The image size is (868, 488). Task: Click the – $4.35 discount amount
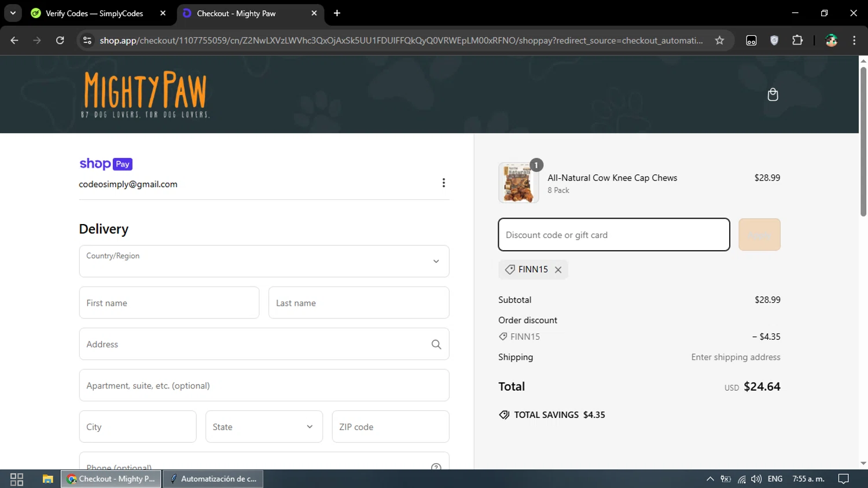tap(766, 336)
